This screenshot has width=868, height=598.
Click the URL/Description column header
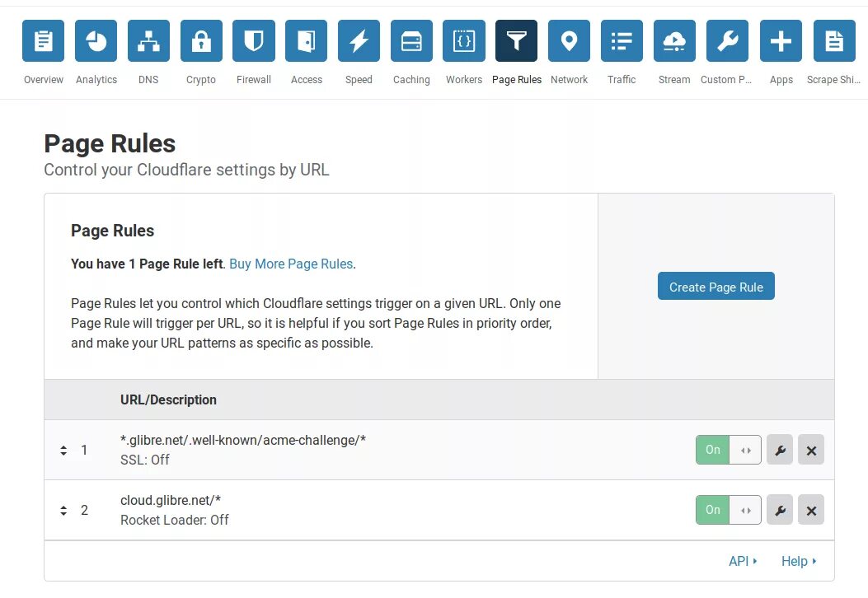click(x=168, y=400)
